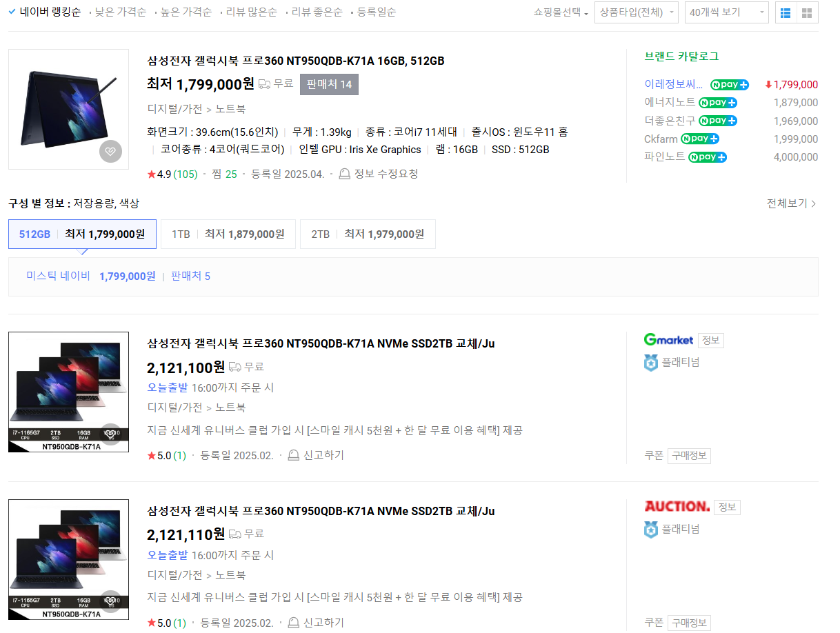
Task: Open first product title NT950QDB-K71A 16GB, 512GB
Action: tap(296, 61)
